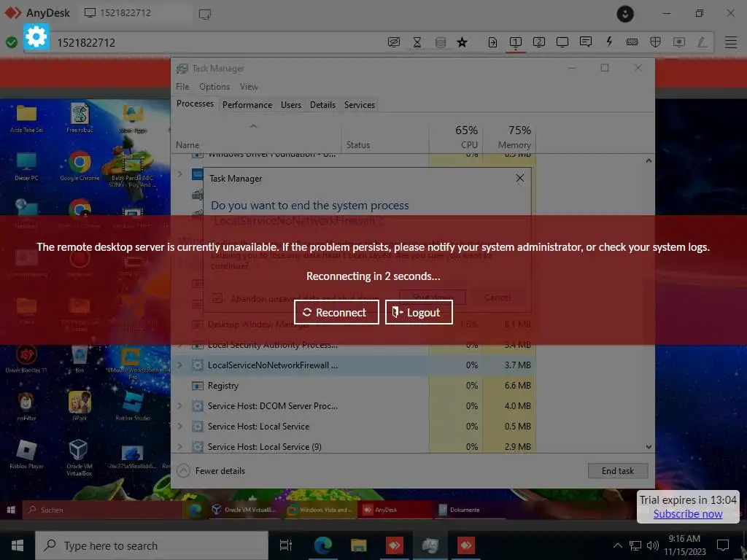Click the Logout button
This screenshot has height=560, width=747.
coord(419,312)
